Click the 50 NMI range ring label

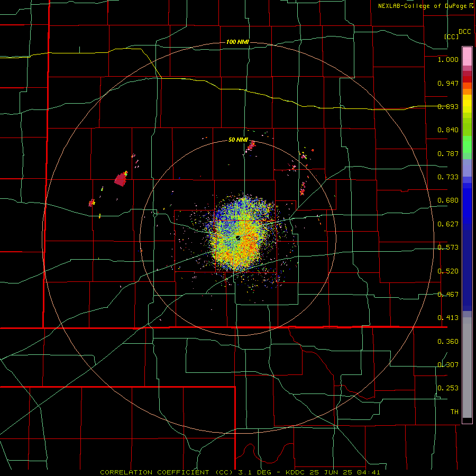coord(238,140)
